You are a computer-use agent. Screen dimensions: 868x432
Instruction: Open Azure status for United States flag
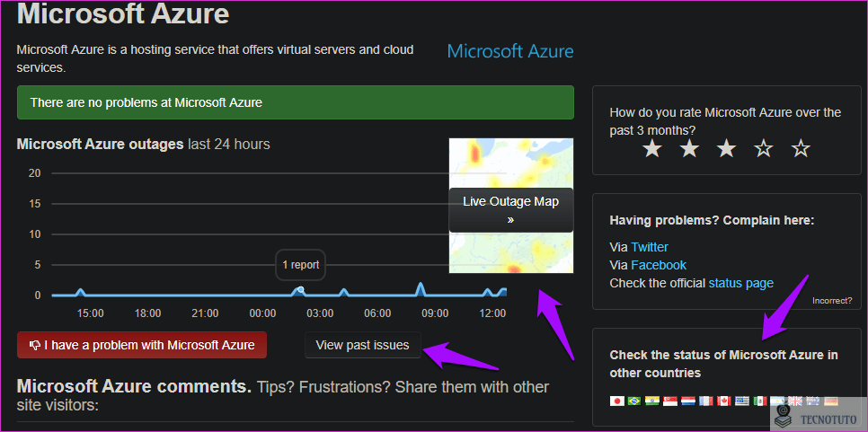tap(742, 401)
